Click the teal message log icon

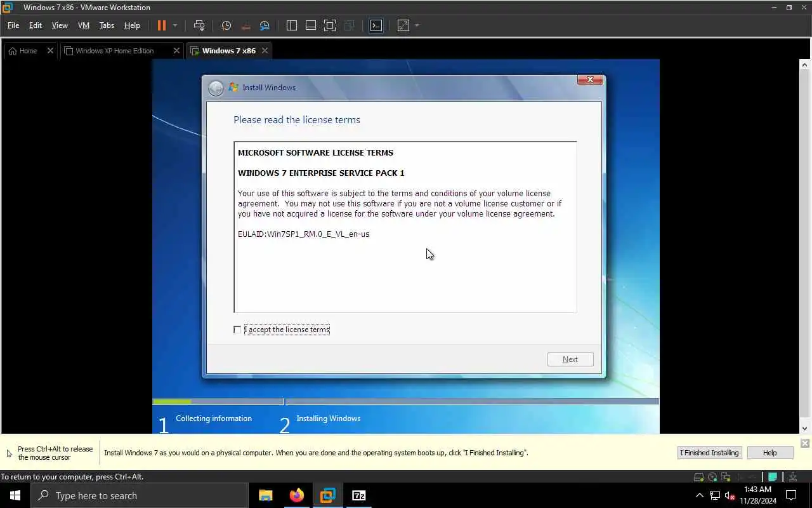click(x=773, y=477)
